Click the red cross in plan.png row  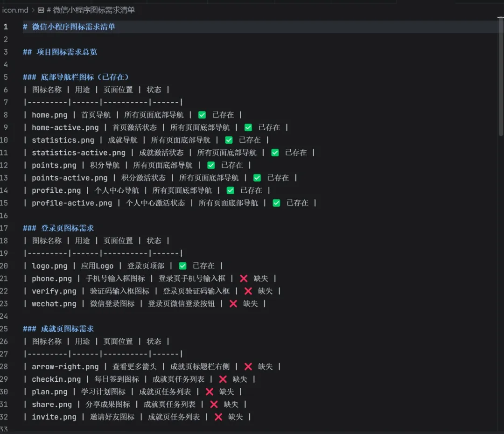[x=209, y=392]
